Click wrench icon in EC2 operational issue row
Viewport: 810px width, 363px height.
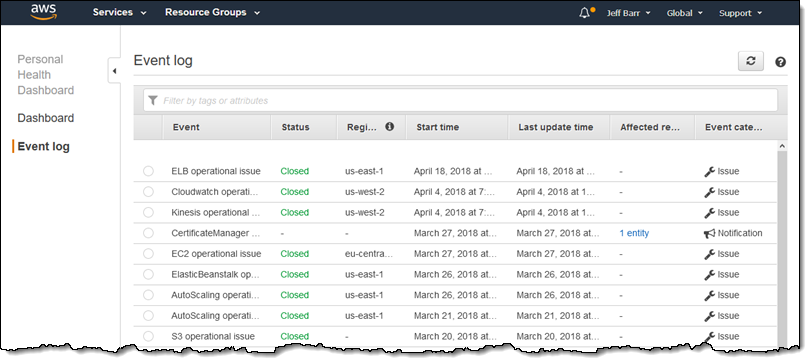click(x=709, y=254)
